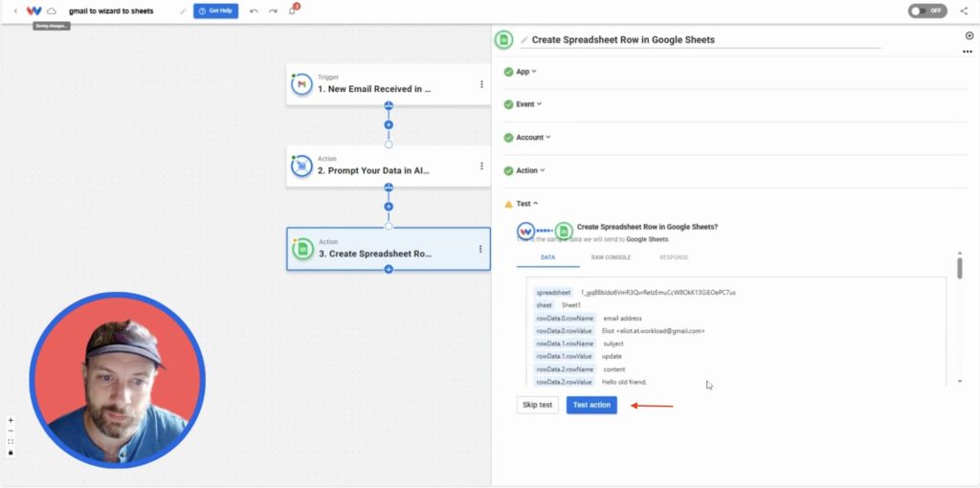This screenshot has width=980, height=488.
Task: Expand the Account section
Action: click(534, 138)
